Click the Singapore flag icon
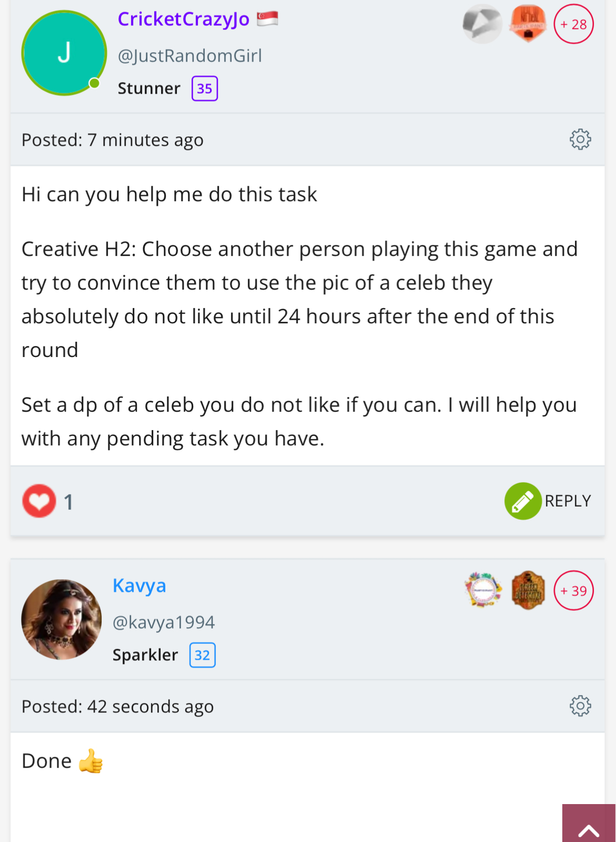 pos(267,19)
